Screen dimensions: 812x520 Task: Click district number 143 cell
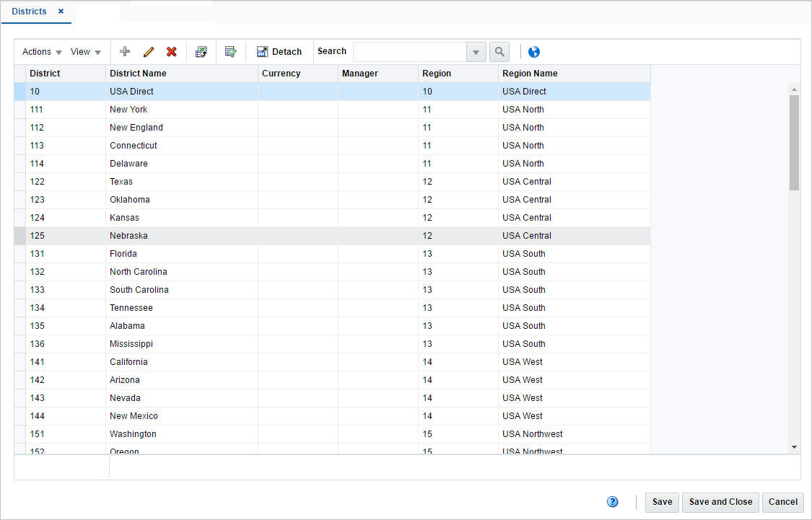pyautogui.click(x=65, y=398)
